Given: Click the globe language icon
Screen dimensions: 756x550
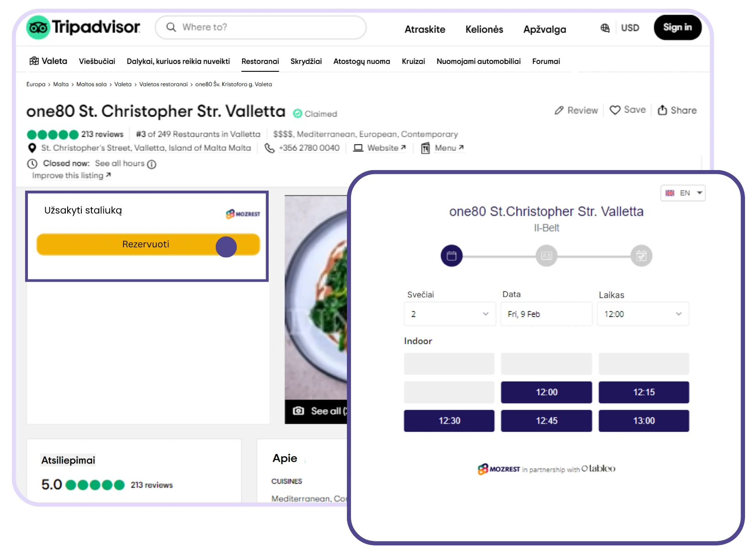Looking at the screenshot, I should [x=605, y=28].
